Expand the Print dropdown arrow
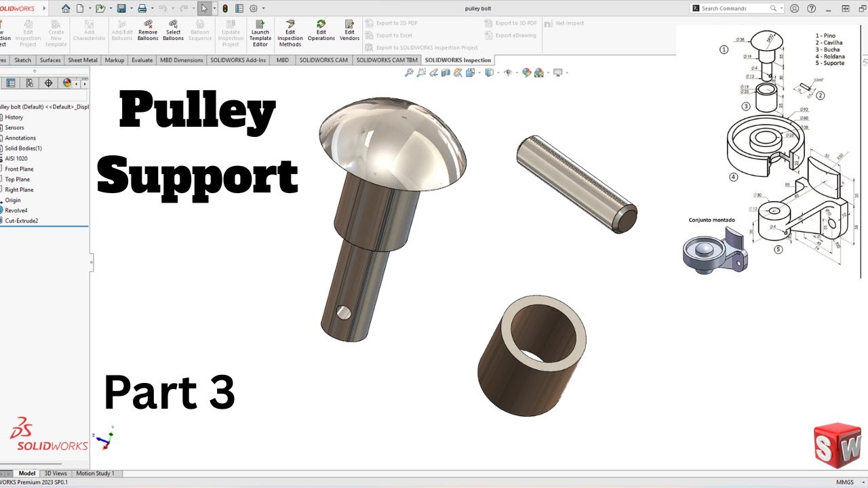The image size is (868, 488). point(152,8)
